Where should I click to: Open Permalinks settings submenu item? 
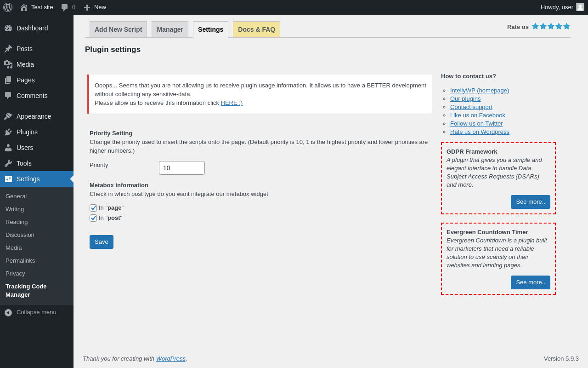point(20,261)
